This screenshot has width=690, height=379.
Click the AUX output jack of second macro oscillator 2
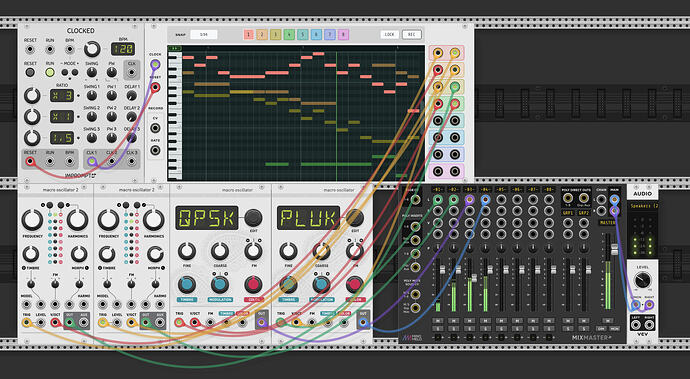coord(159,323)
